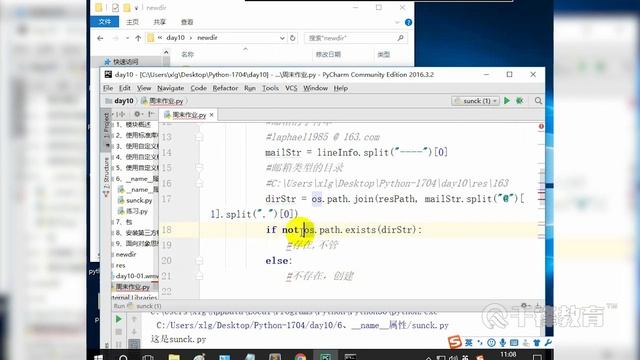Toggle the code fold marker on line 20
The width and height of the screenshot is (640, 360).
(x=199, y=260)
